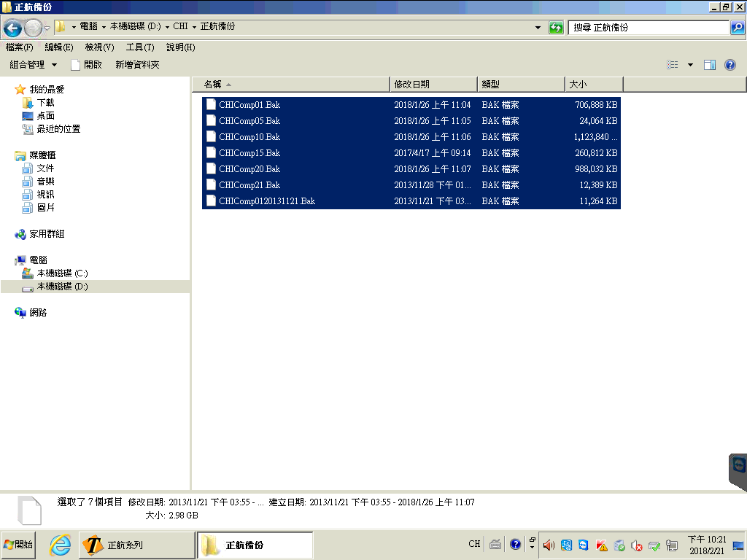Screen dimensions: 747x560
Task: Open address bar history dropdown arrow
Action: 538,27
